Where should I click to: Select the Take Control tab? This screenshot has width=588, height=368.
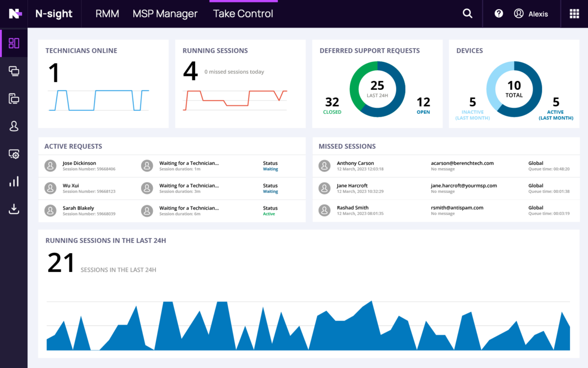[x=243, y=13]
